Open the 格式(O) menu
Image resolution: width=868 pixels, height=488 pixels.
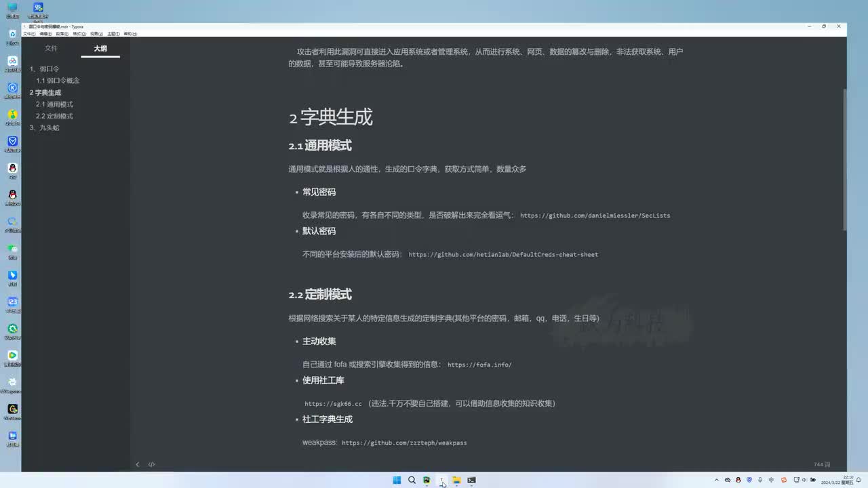(x=79, y=33)
